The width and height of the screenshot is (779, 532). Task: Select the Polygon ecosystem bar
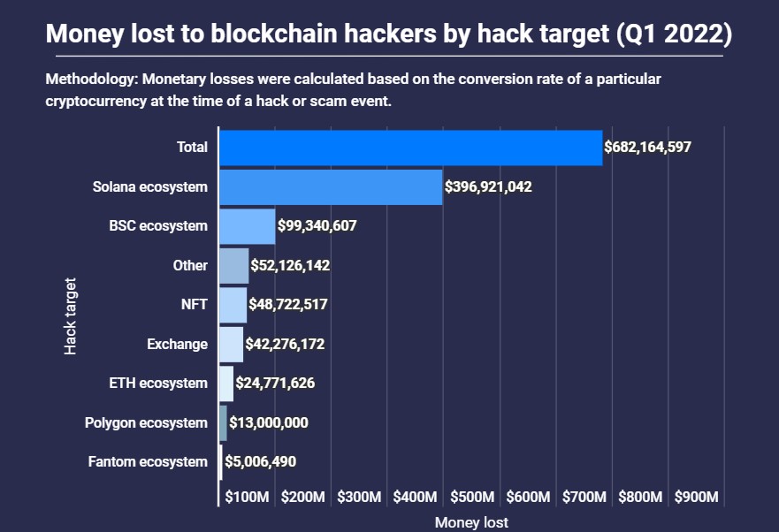click(x=224, y=422)
